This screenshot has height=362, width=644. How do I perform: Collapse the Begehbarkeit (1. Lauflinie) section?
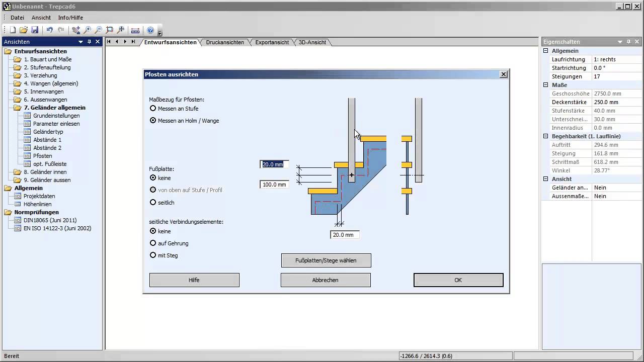tap(545, 136)
